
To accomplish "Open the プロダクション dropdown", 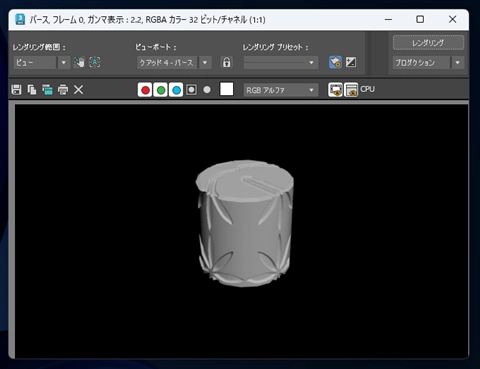I will point(428,62).
